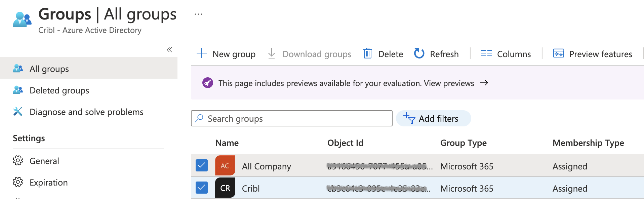This screenshot has height=199, width=644.
Task: Click the Deleted groups sidebar icon
Action: [18, 90]
